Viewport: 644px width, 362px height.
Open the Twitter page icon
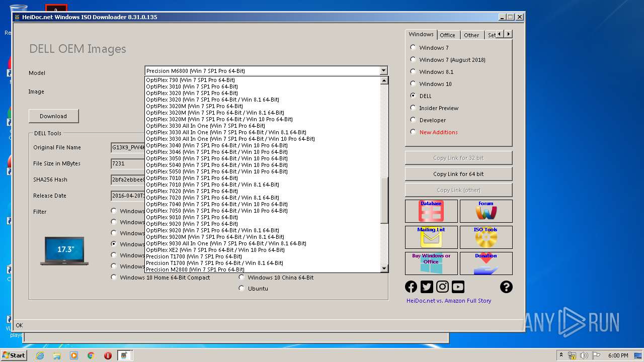click(427, 287)
